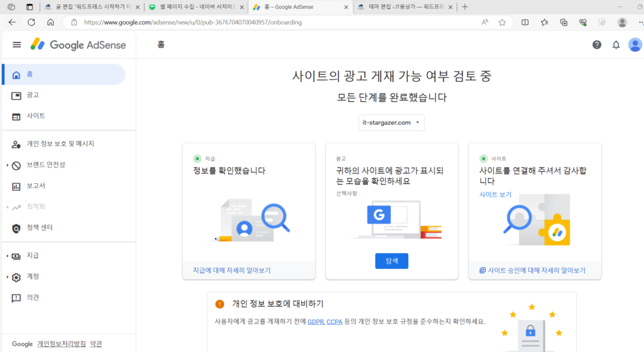Screen dimensions: 644x352
Task: Select 홈 in the sidebar menu
Action: (64, 74)
